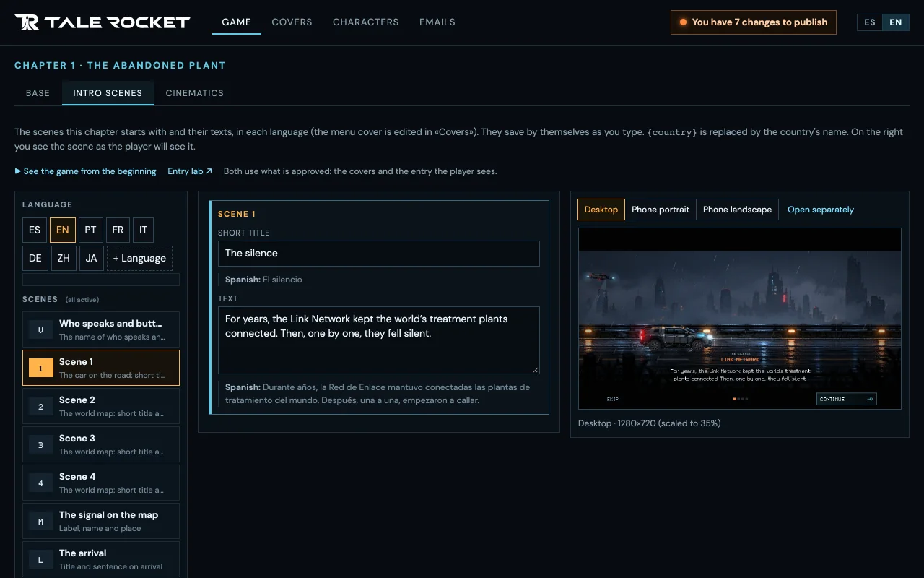Click Skip in the scene preview
This screenshot has height=578, width=924.
click(613, 399)
